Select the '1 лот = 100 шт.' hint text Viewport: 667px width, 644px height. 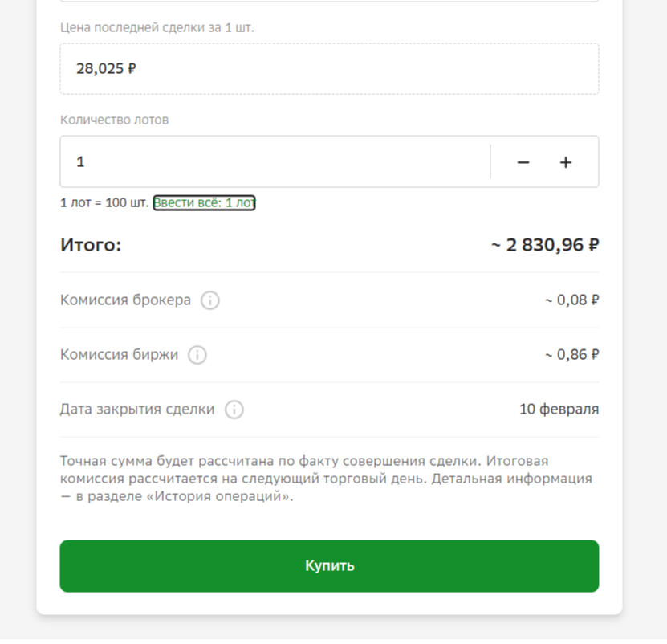(104, 202)
